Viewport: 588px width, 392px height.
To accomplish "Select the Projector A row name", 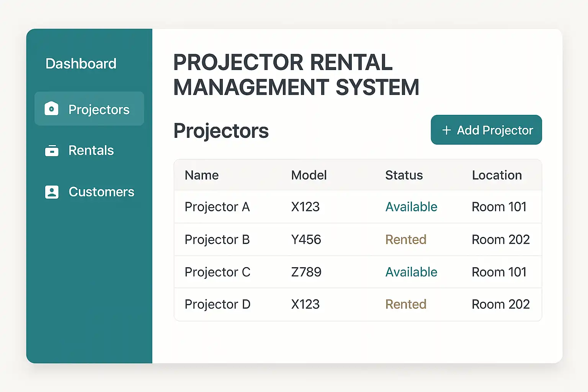I will [x=217, y=207].
